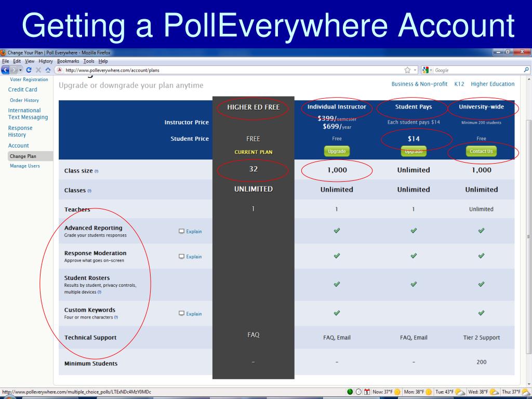532x399 pixels.
Task: Open the Google search engine selector
Action: pyautogui.click(x=427, y=70)
